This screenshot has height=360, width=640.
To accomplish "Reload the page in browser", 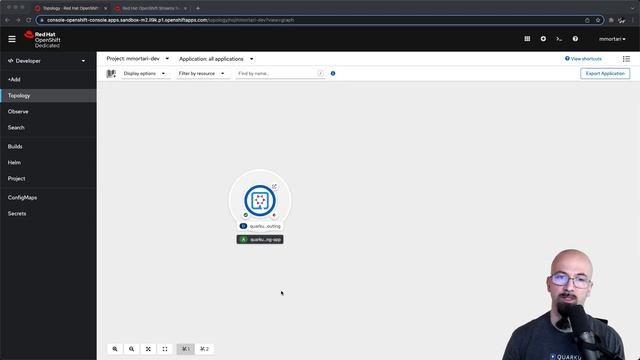I will 29,20.
